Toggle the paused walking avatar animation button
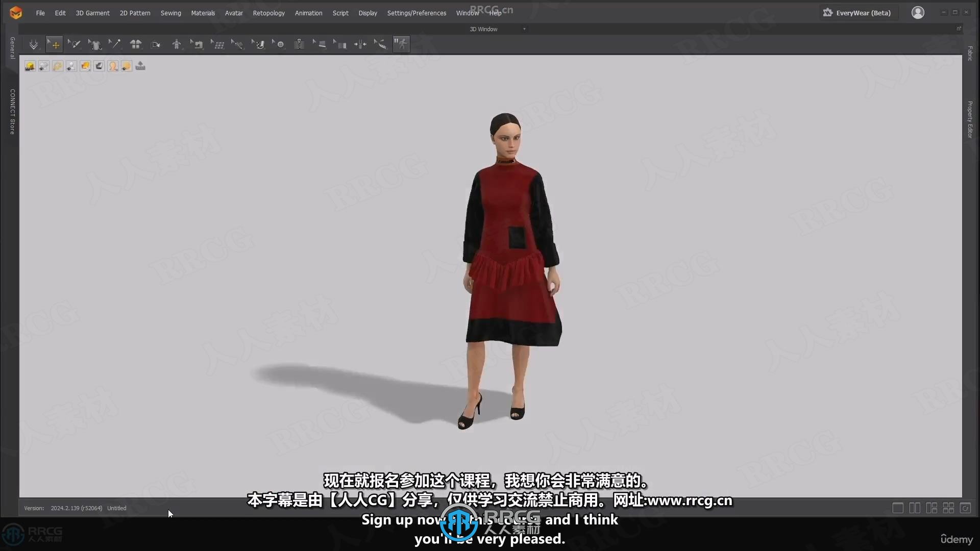The width and height of the screenshot is (980, 551). 401,44
